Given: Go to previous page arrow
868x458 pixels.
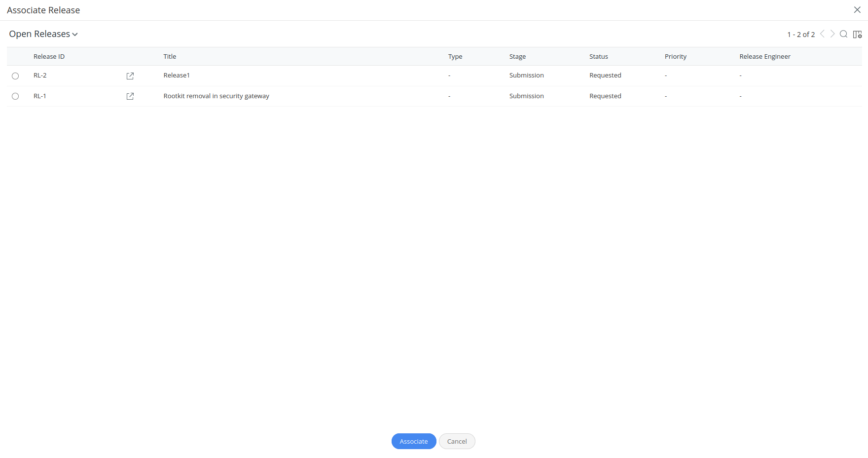Looking at the screenshot, I should coord(822,34).
